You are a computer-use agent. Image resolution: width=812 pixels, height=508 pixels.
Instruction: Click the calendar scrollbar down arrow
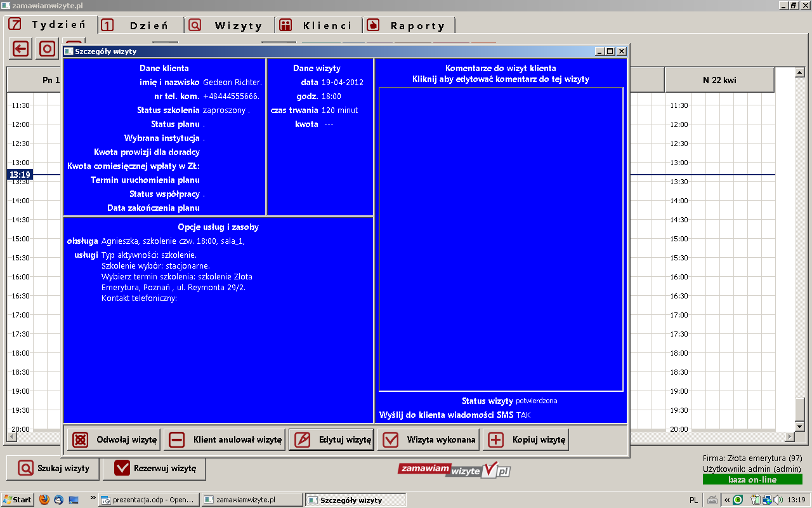pyautogui.click(x=799, y=425)
